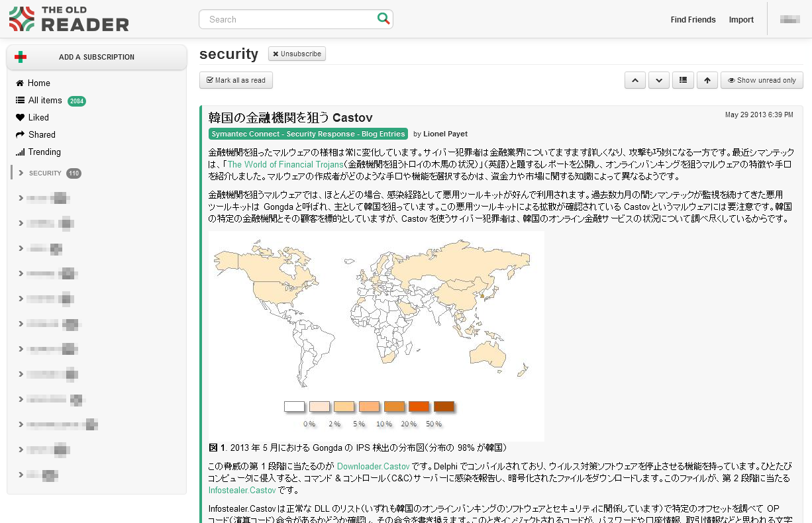Viewport: 812px width, 523px height.
Task: Open Find Friends in top navigation
Action: click(693, 20)
